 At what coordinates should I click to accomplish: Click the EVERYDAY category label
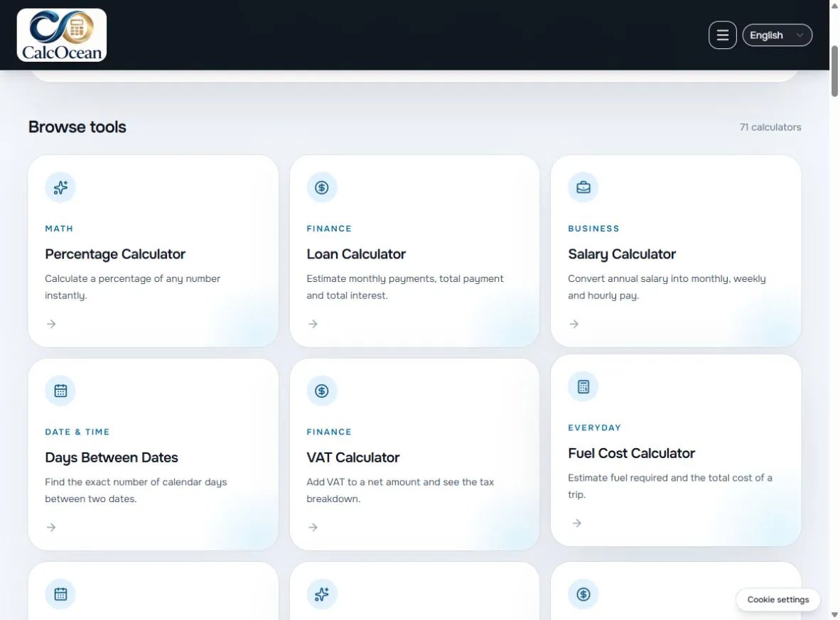[x=595, y=428]
